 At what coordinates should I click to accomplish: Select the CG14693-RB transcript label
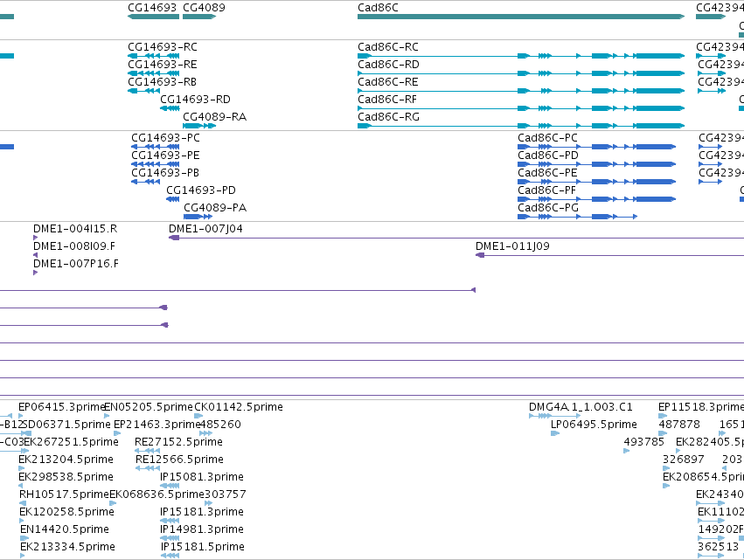tap(163, 82)
